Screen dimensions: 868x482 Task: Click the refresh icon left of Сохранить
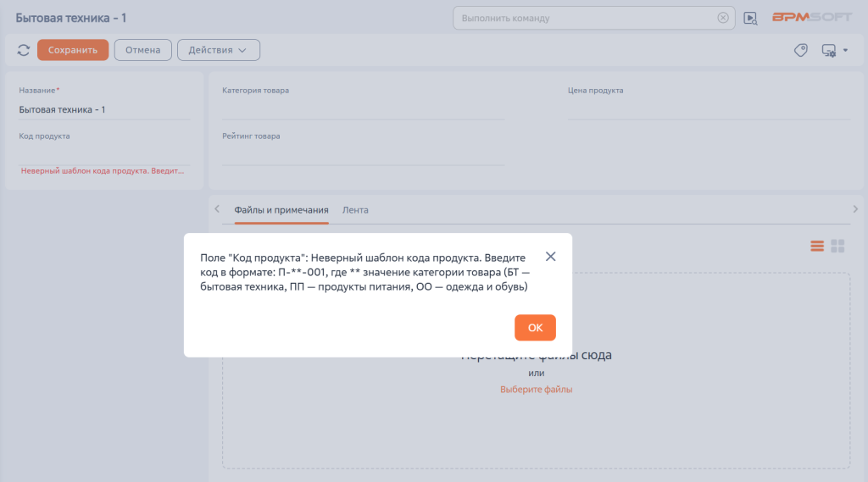pos(24,51)
